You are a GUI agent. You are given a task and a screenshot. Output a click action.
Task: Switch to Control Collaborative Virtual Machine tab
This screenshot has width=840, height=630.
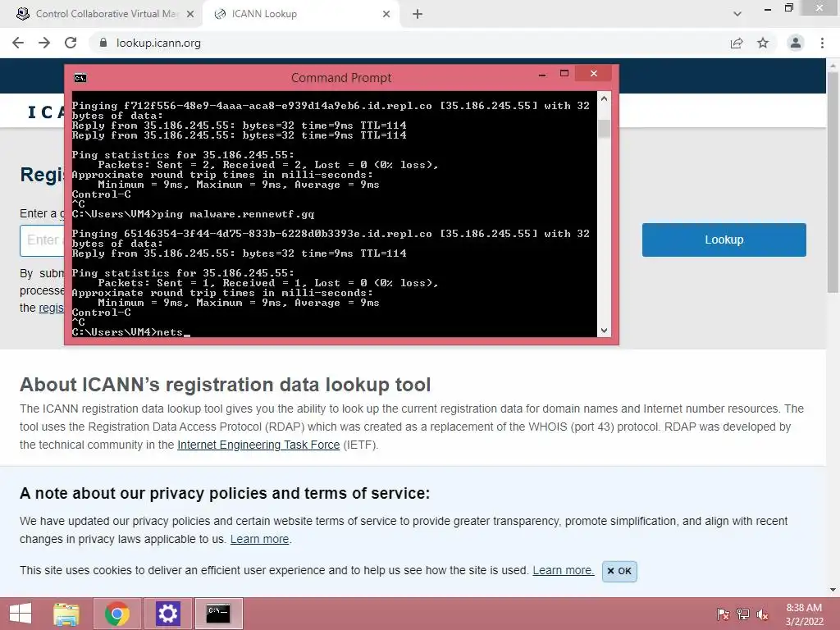click(x=102, y=14)
